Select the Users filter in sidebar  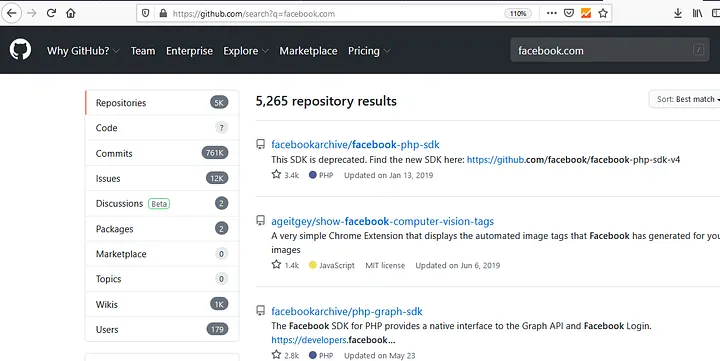[x=162, y=329]
